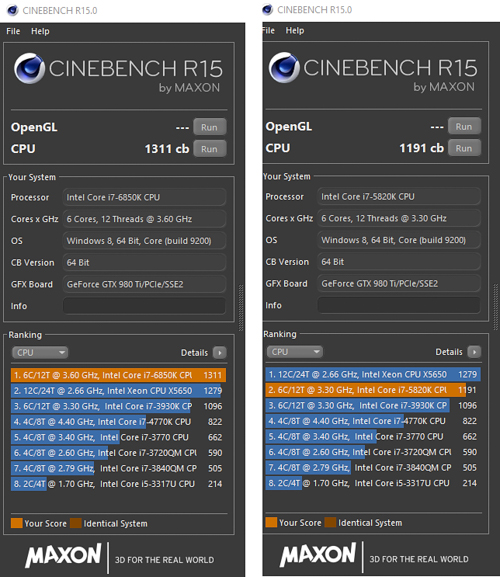Click the MAXON logo in left window
500x577 pixels.
[x=63, y=555]
